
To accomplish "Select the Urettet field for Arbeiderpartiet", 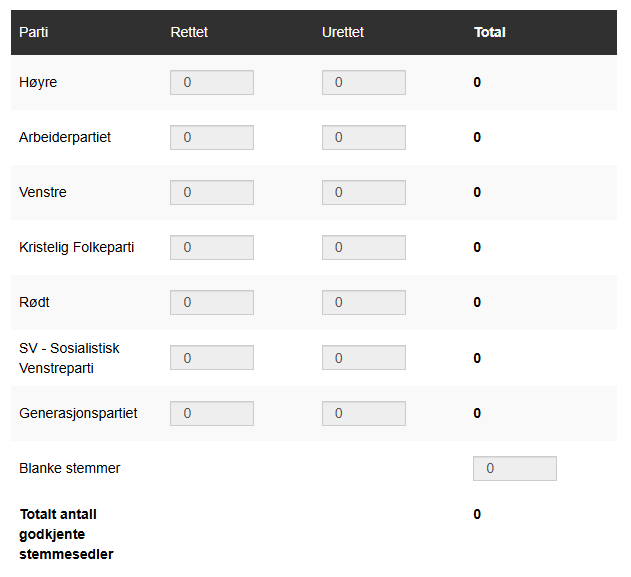I will [364, 138].
